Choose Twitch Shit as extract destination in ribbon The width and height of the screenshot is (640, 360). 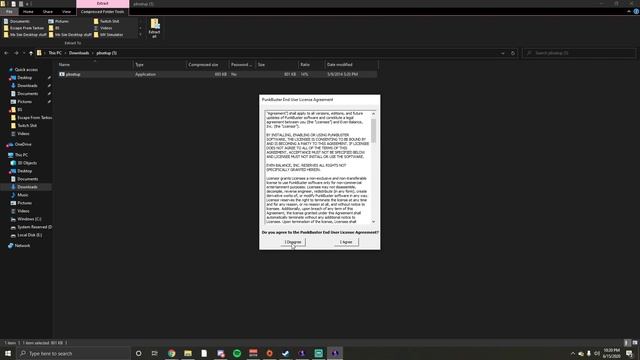pyautogui.click(x=107, y=21)
